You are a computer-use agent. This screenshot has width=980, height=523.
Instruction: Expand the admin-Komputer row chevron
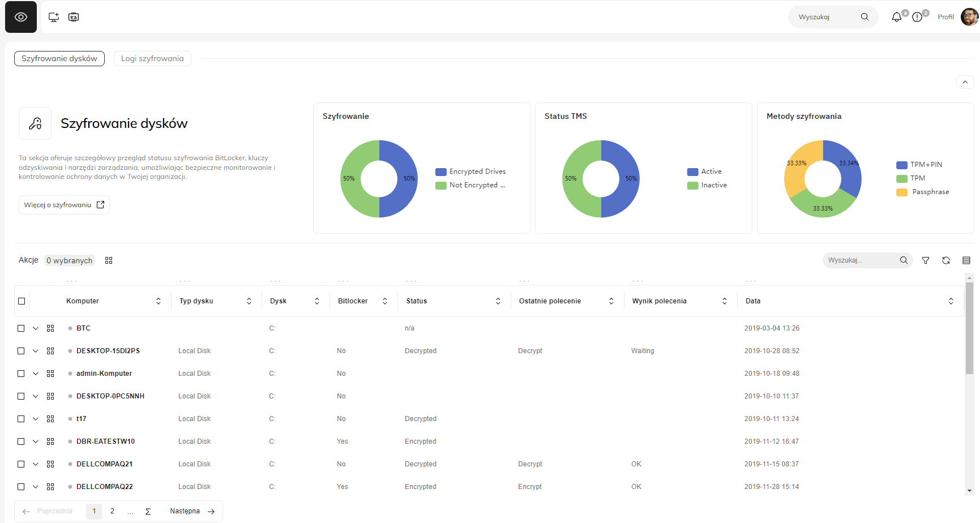tap(36, 374)
